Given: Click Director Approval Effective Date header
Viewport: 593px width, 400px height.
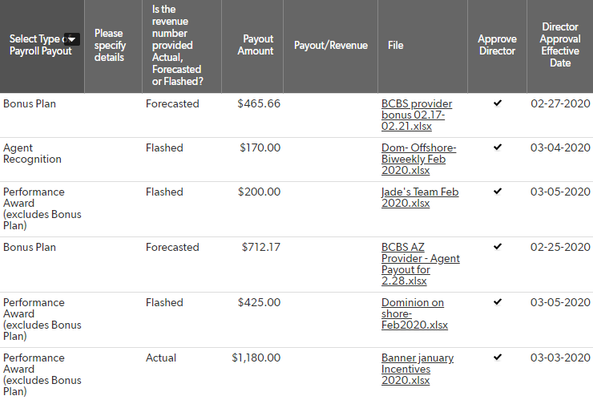Looking at the screenshot, I should point(560,45).
